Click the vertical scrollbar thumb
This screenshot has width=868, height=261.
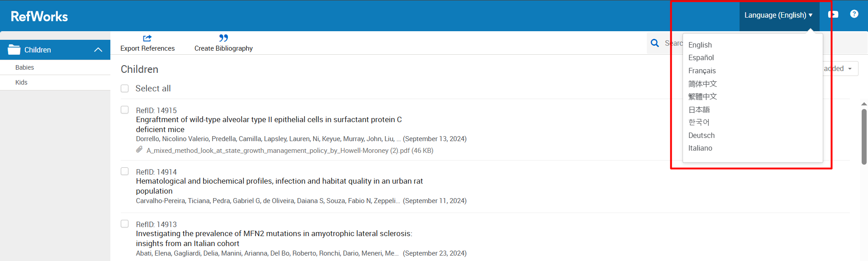(864, 137)
